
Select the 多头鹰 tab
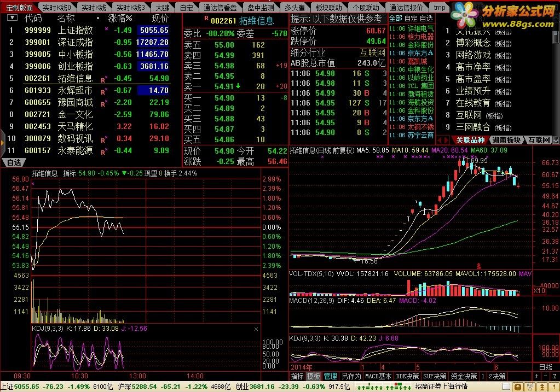click(295, 8)
